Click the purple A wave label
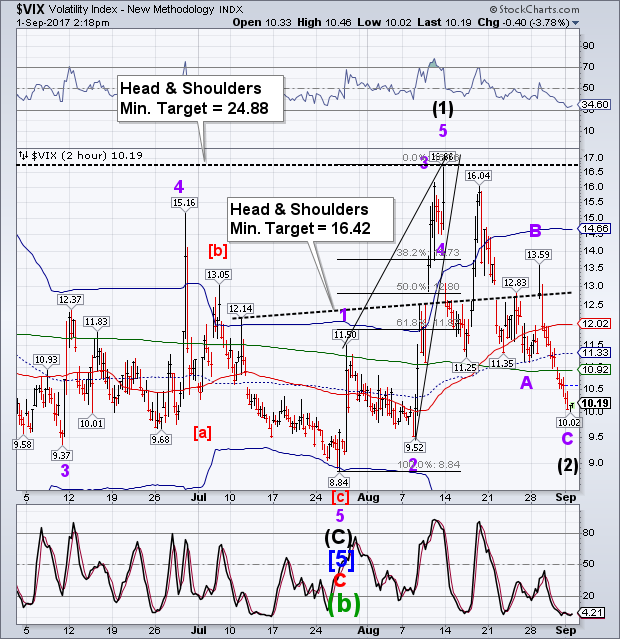Viewport: 620px width, 639px height. [527, 383]
